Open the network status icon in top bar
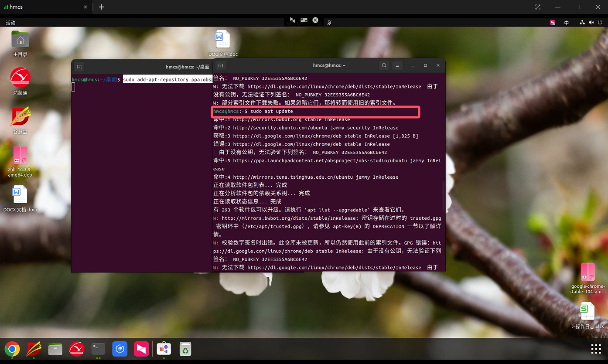The image size is (608, 364). (582, 23)
